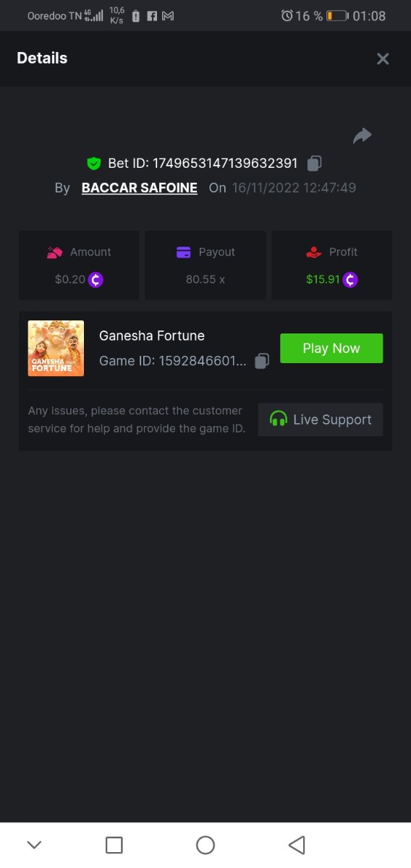Close the Details panel with X
The height and width of the screenshot is (868, 411).
click(x=383, y=59)
